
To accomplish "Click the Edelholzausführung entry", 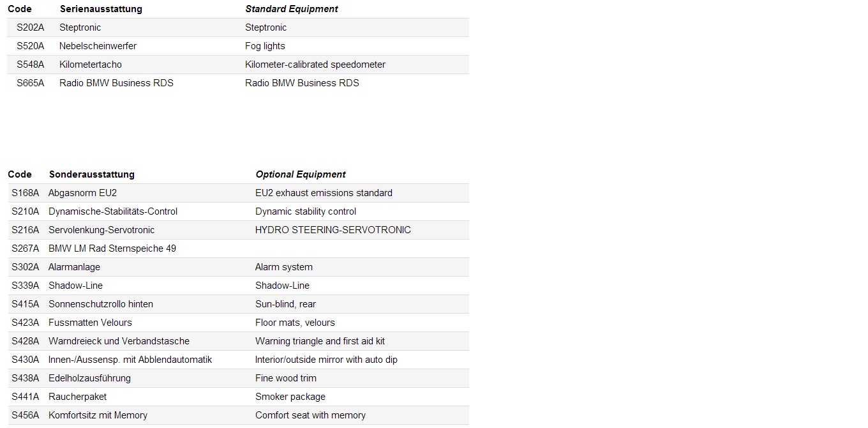I will click(89, 378).
